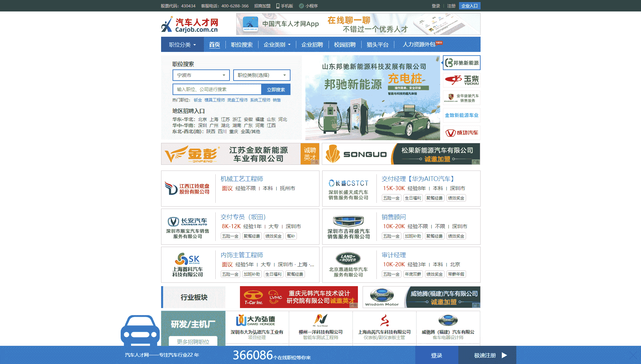Open the mini-program icon link
Screen dimensions: 641x364
pos(301,6)
